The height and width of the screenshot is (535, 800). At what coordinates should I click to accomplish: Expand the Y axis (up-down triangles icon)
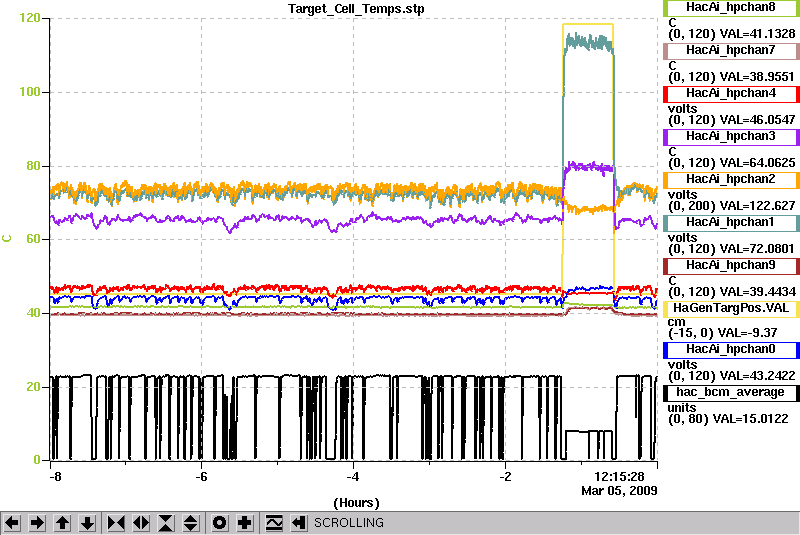tap(191, 523)
